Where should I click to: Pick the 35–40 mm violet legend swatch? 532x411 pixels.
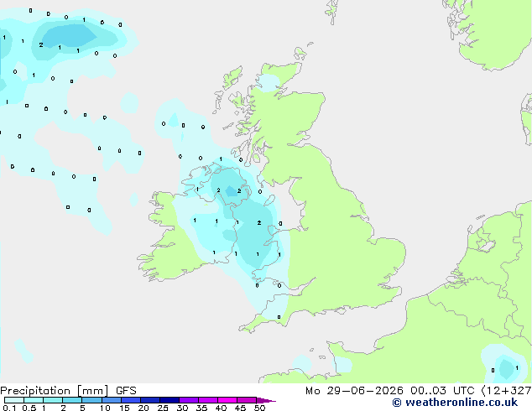click(208, 400)
